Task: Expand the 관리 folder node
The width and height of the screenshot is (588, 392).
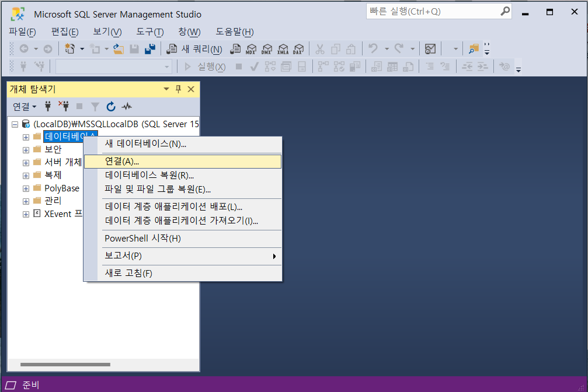Action: point(26,201)
